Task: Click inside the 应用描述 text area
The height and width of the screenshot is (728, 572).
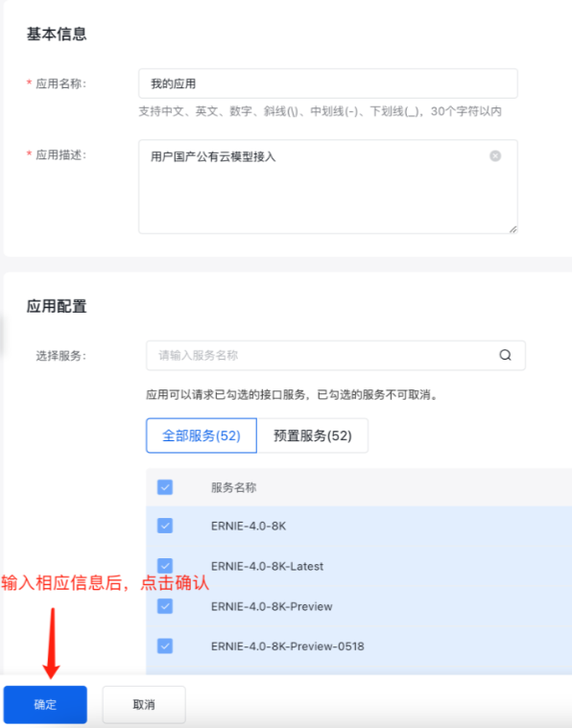Action: (x=328, y=187)
